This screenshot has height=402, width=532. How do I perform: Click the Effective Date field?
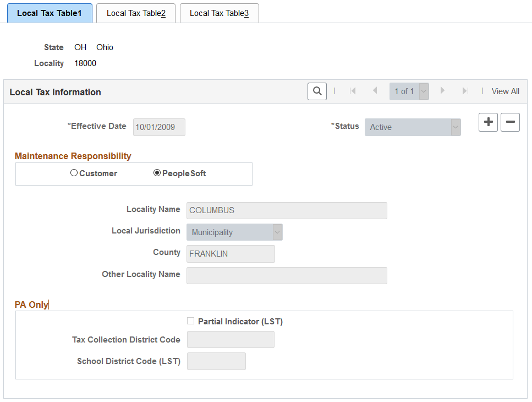click(x=159, y=127)
